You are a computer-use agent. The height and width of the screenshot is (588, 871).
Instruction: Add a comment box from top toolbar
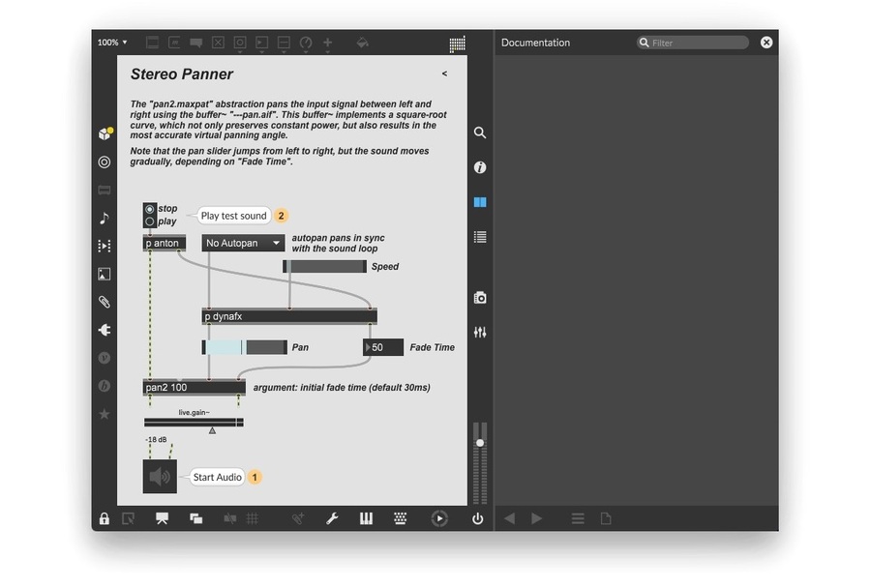coord(196,43)
